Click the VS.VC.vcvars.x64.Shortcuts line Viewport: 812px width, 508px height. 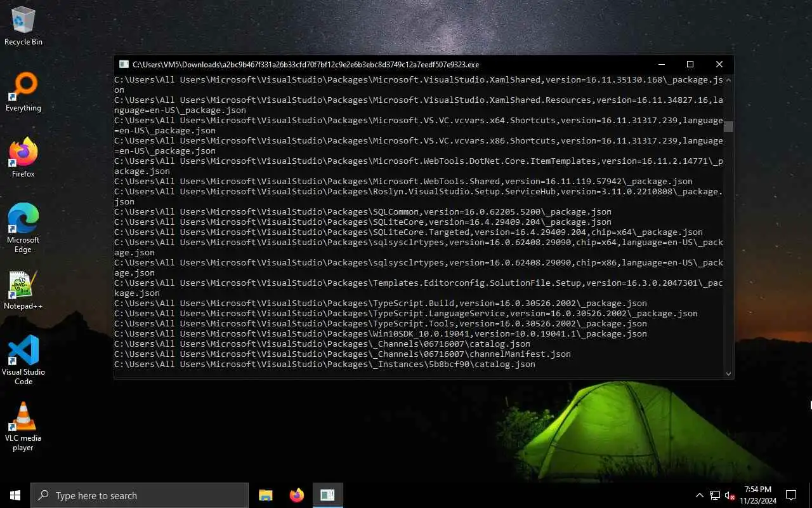(x=419, y=126)
